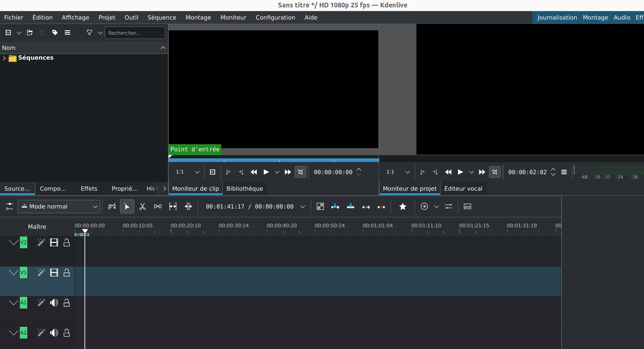This screenshot has width=644, height=349.
Task: Hide video track V1 with film icon
Action: point(54,273)
